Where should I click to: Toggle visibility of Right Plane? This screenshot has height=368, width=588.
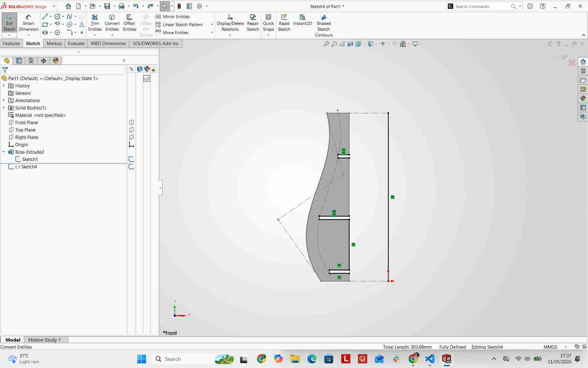click(x=131, y=137)
